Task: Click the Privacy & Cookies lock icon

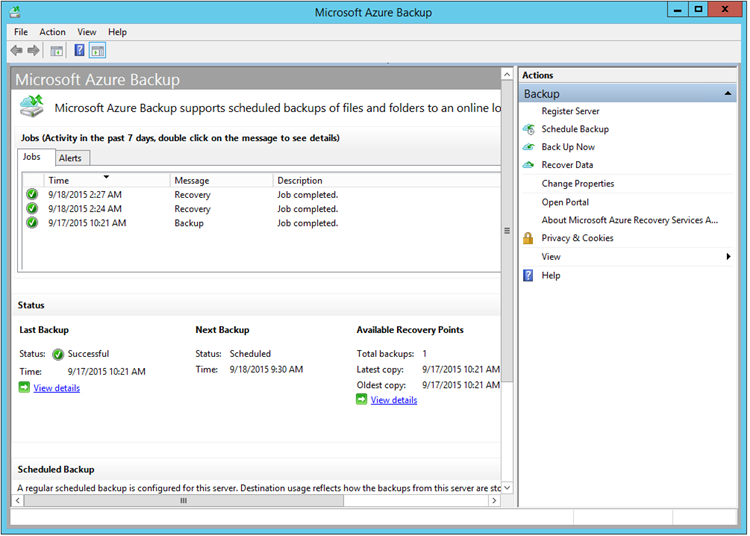Action: [x=528, y=238]
